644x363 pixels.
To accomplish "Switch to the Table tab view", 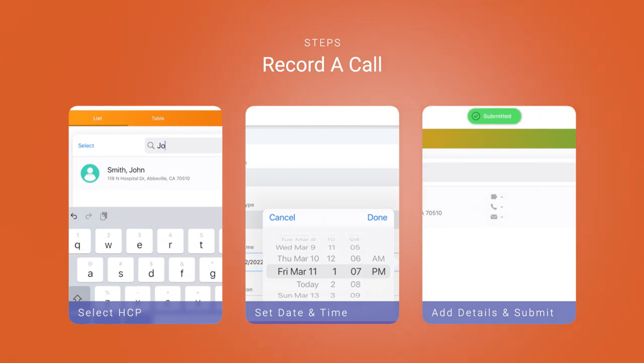I will [x=157, y=118].
